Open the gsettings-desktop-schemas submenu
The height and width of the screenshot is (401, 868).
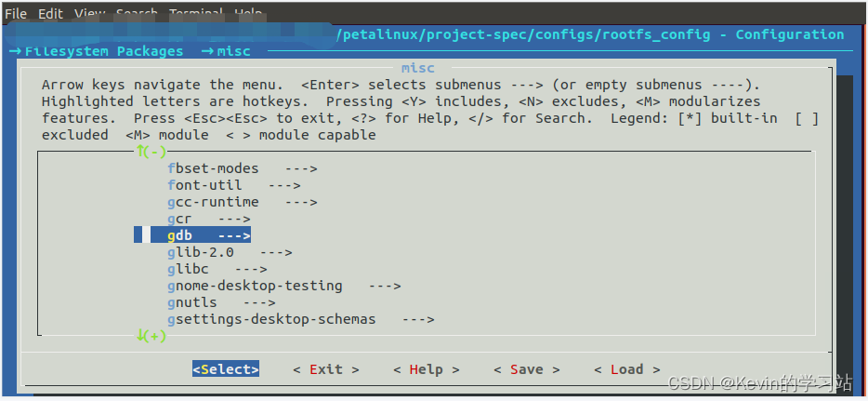pyautogui.click(x=300, y=319)
